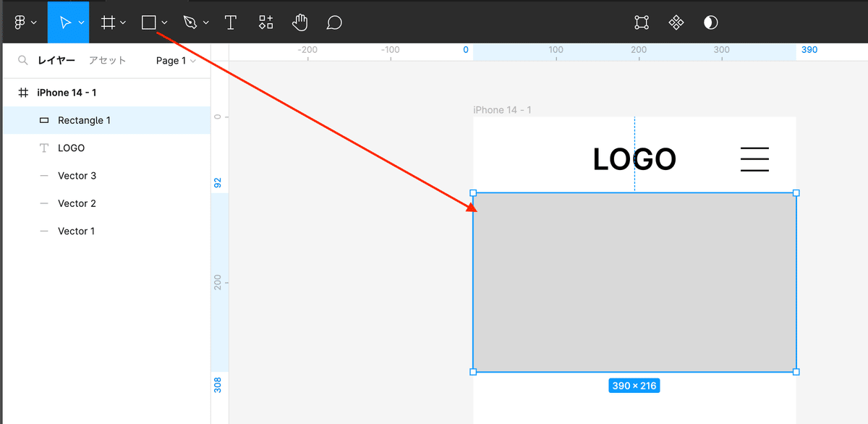Select the iPhone 14 - 1 frame layer
868x424 pixels.
[x=106, y=93]
